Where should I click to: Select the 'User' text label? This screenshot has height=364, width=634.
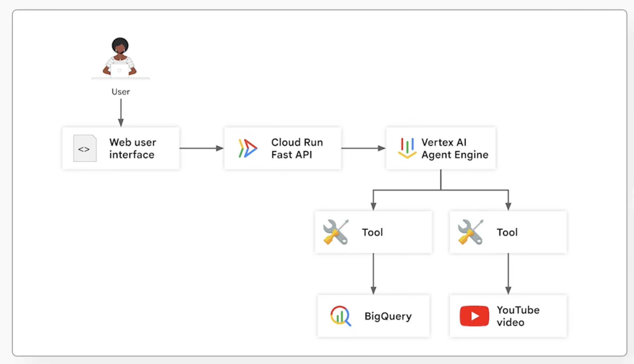(121, 92)
